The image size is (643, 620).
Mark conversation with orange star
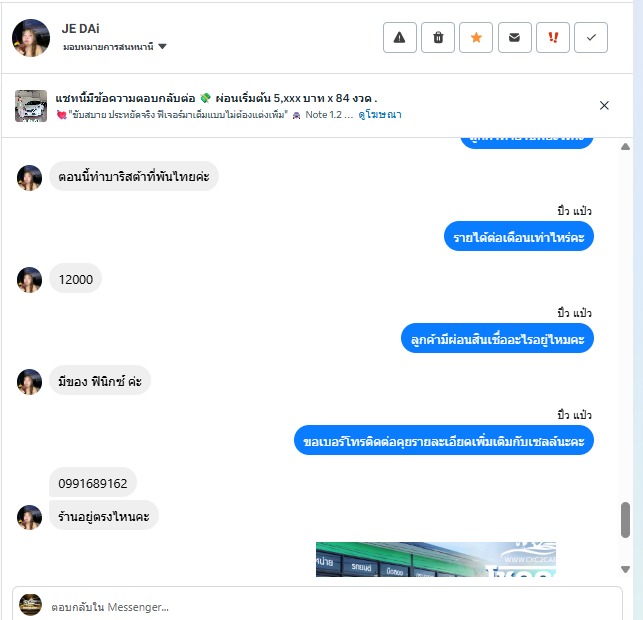coord(476,38)
